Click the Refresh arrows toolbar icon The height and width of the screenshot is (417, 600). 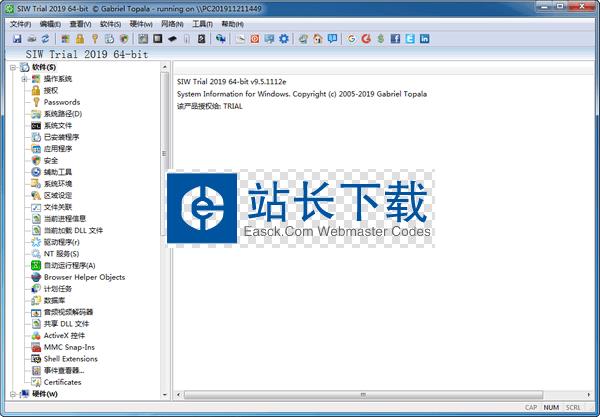(45, 38)
